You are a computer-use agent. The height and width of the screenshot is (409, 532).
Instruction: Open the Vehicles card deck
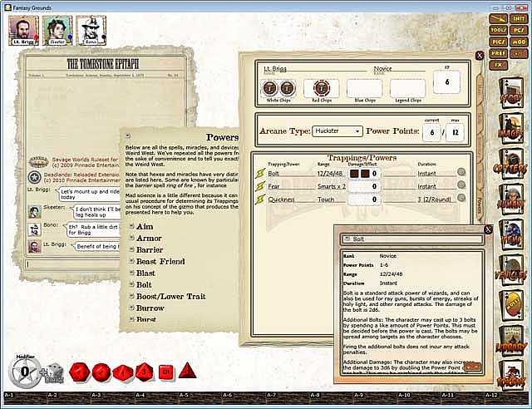click(510, 270)
